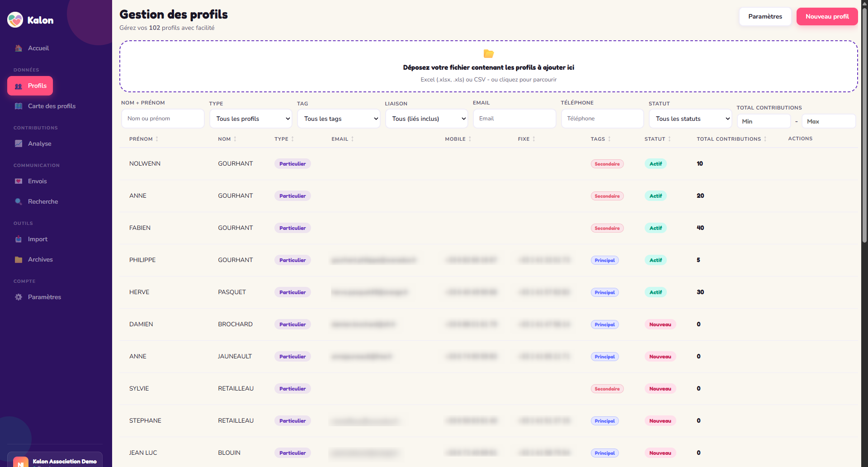The height and width of the screenshot is (467, 868).
Task: Open Carte des profils page
Action: pos(52,106)
